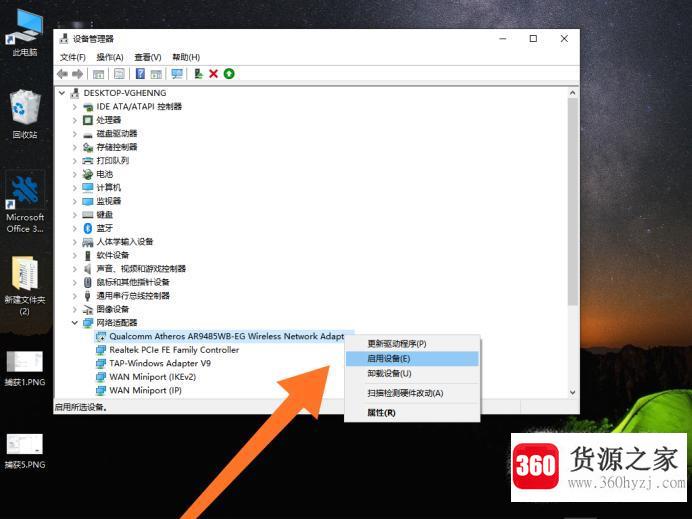The height and width of the screenshot is (519, 692).
Task: Click the scrollbar up arrow
Action: (x=572, y=93)
